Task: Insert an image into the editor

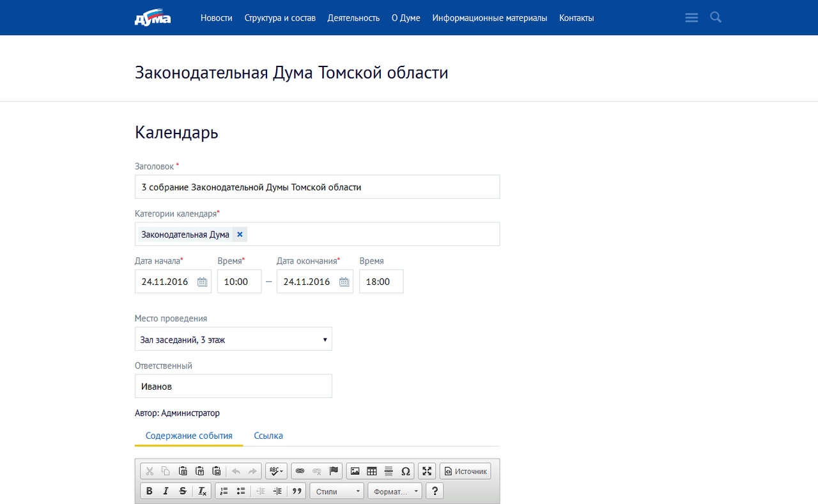Action: coord(355,471)
